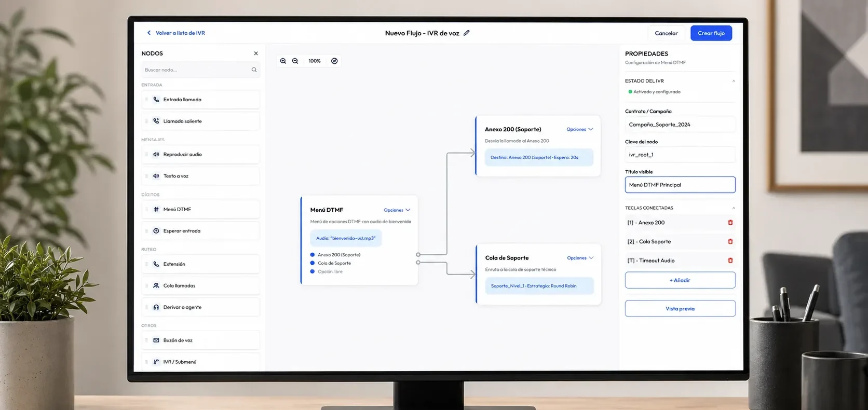Click the pencil icon beside flow title
The width and height of the screenshot is (868, 410).
[466, 33]
